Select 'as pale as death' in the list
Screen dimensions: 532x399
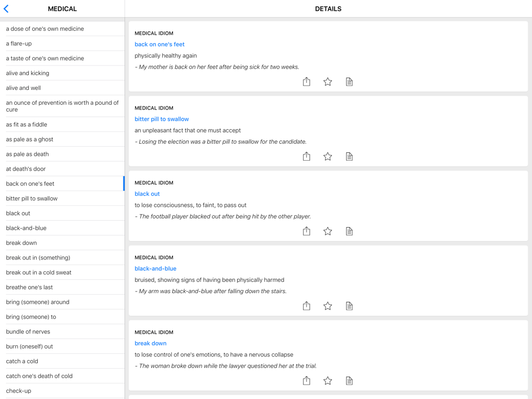coord(62,154)
